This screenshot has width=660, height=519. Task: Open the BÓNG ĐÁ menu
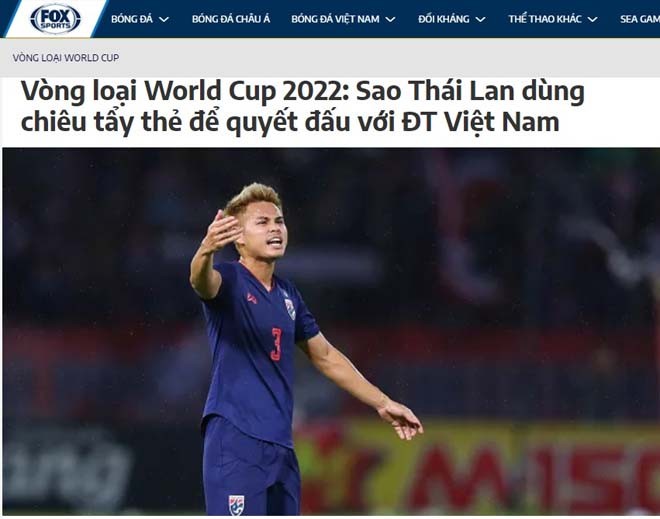132,19
